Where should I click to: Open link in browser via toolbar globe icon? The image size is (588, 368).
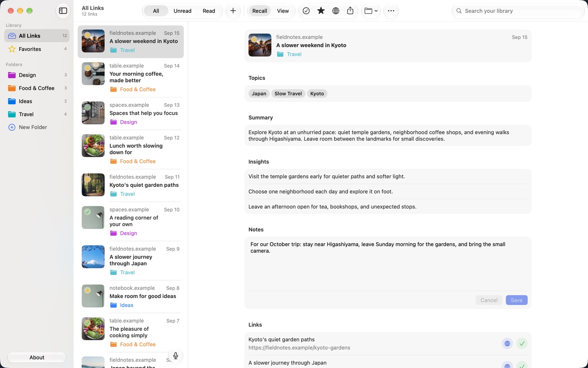336,11
